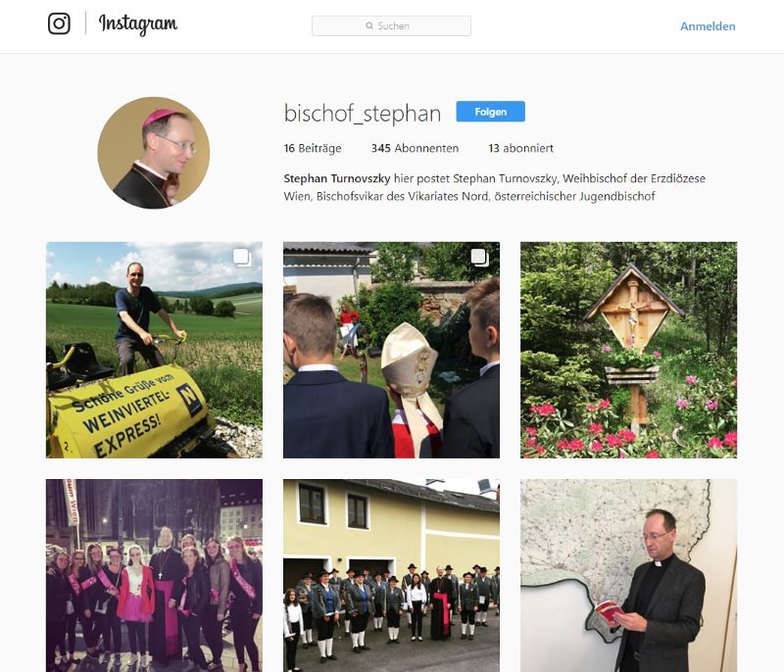Click the Stephan Turnovszky bio name
The image size is (784, 672).
pos(337,178)
